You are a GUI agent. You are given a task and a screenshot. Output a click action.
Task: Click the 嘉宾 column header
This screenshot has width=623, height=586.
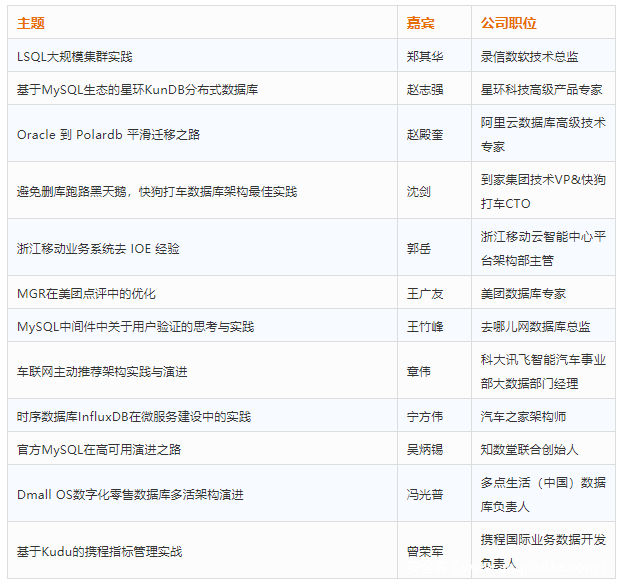tap(420, 23)
